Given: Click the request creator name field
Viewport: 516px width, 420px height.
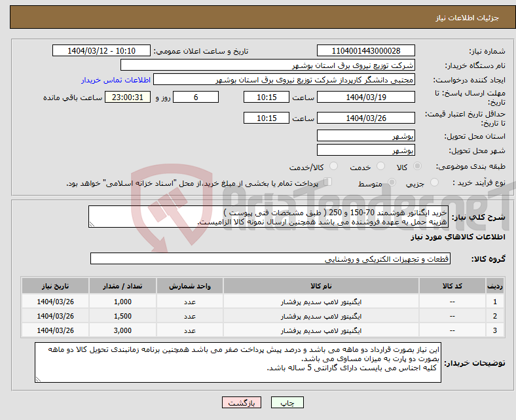Looking at the screenshot, I should click(284, 80).
